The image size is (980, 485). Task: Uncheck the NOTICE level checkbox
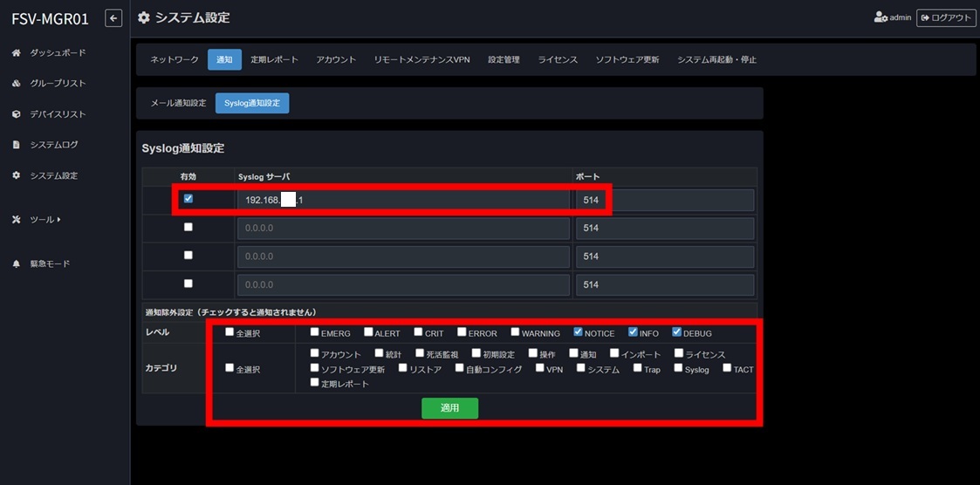[578, 332]
